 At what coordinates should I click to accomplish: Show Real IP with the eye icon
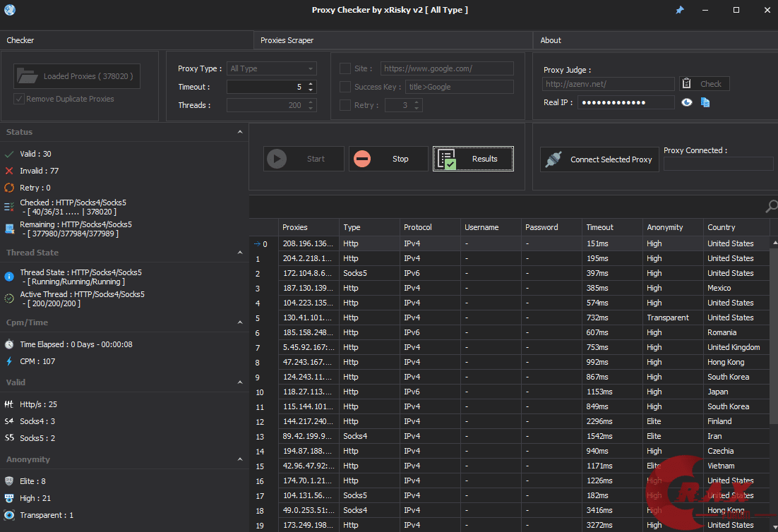[x=687, y=102]
